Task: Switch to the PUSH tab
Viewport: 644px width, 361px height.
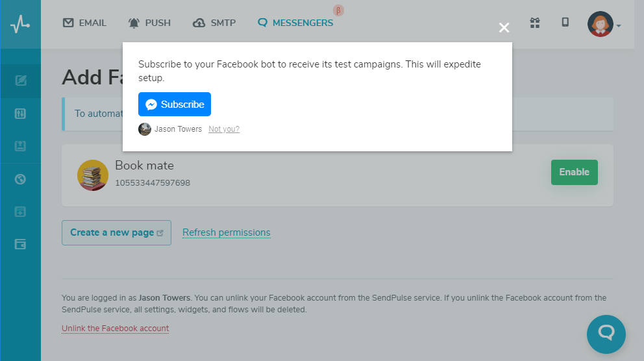Action: (x=149, y=23)
